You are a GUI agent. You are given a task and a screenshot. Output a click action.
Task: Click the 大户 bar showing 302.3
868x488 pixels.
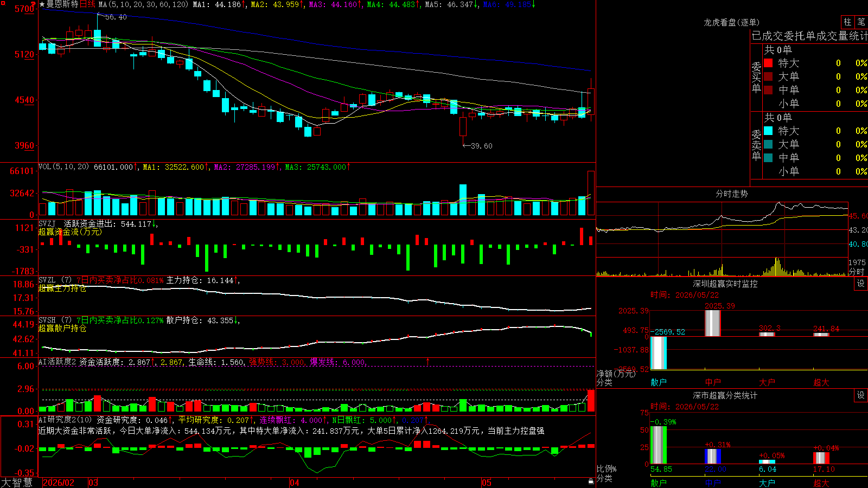767,335
